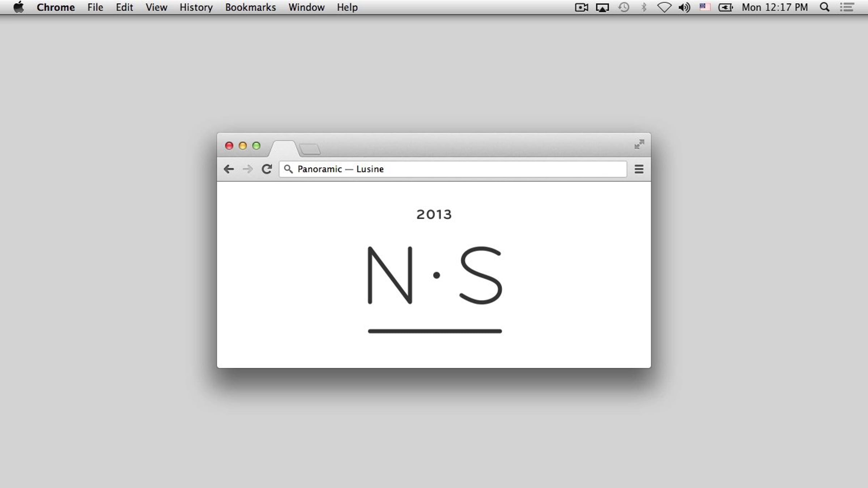The width and height of the screenshot is (868, 488).
Task: Click the magnifier icon in address bar
Action: pyautogui.click(x=288, y=169)
